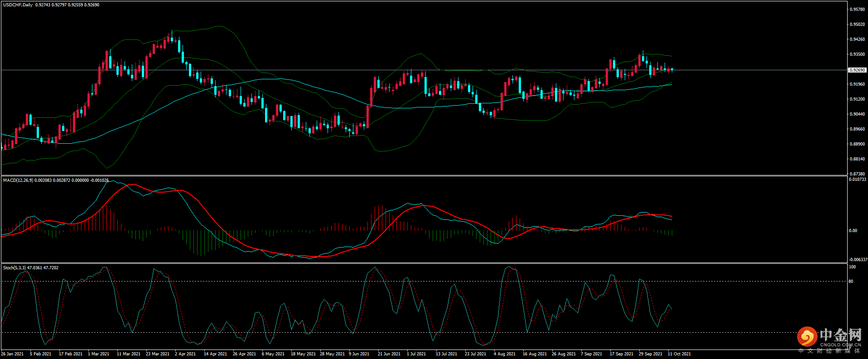Select the 9 Jun 2021 date label
Viewport: 868px width, 359px height.
(x=359, y=354)
